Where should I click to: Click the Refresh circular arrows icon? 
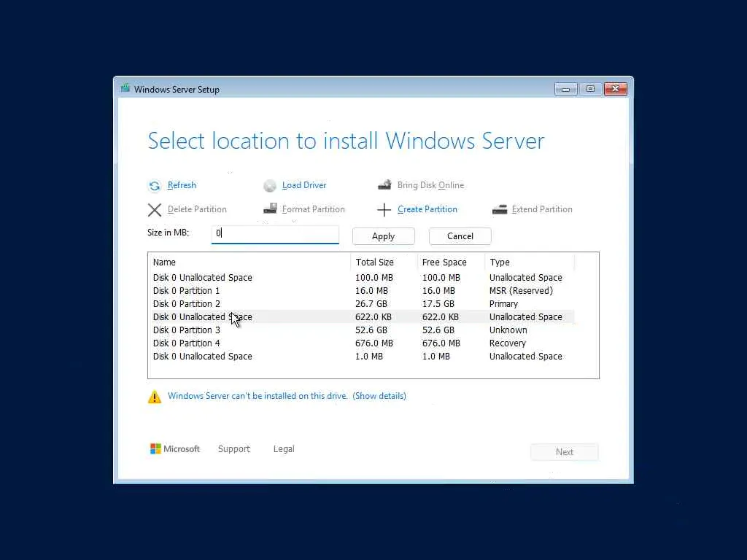[155, 186]
